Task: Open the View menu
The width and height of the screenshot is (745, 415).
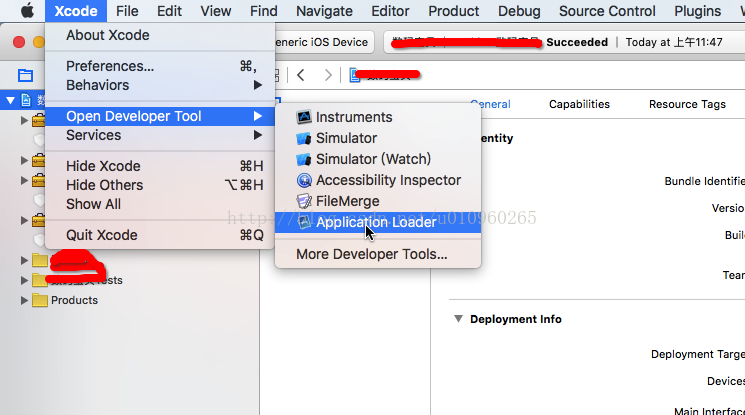Action: (216, 11)
